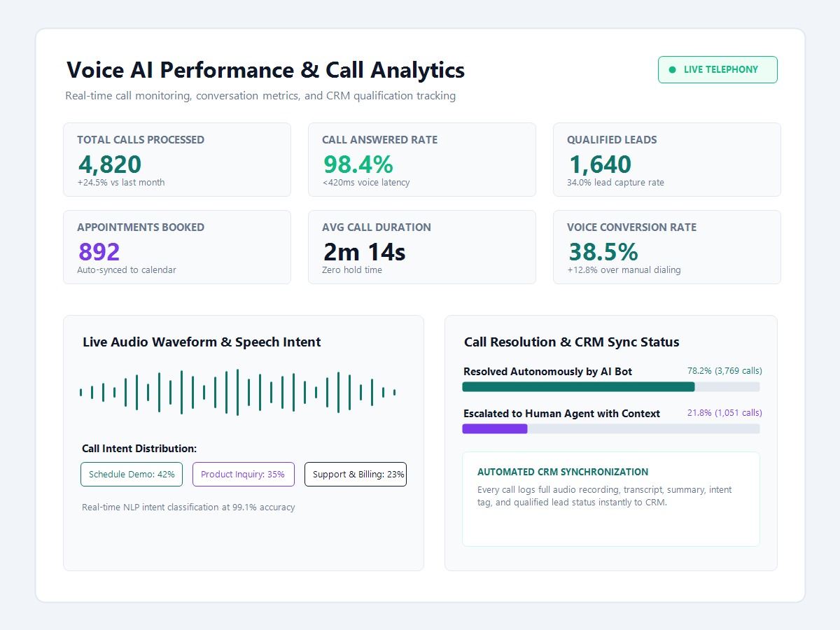The image size is (840, 630).
Task: Click the Automated CRM Synchronization heading
Action: (x=563, y=472)
